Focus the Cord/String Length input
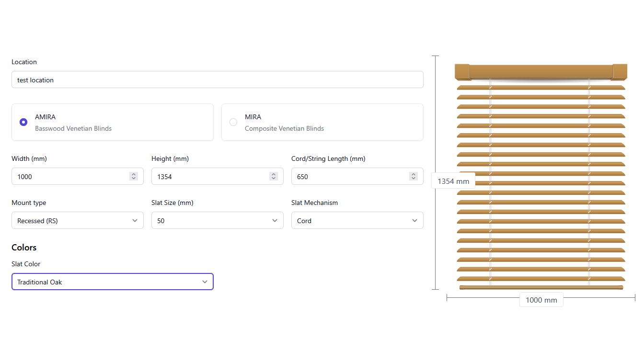Screen dimensions: 644x362 (357, 177)
